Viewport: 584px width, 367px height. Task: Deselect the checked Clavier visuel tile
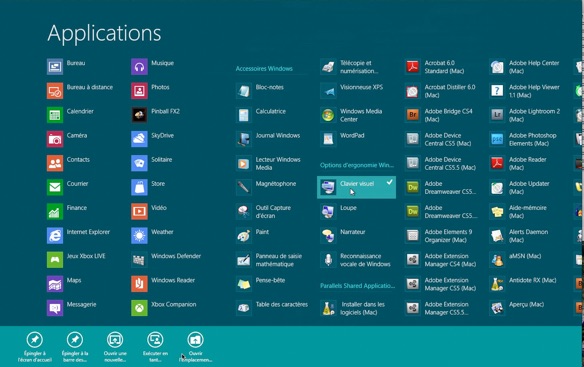356,187
